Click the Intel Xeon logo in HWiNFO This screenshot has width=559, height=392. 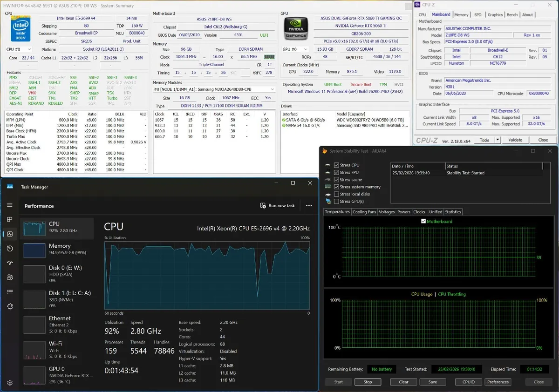21,30
